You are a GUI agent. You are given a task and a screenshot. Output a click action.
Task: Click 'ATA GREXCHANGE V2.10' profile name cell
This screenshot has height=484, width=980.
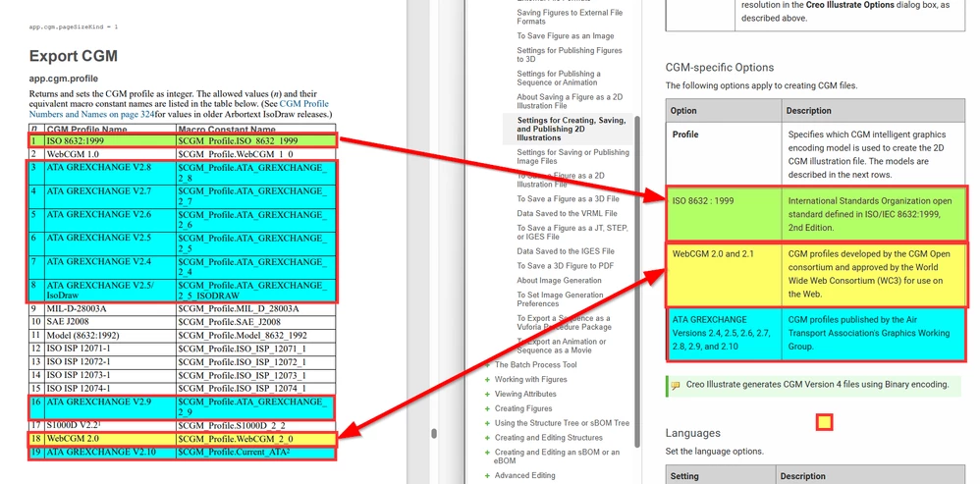tap(110, 453)
